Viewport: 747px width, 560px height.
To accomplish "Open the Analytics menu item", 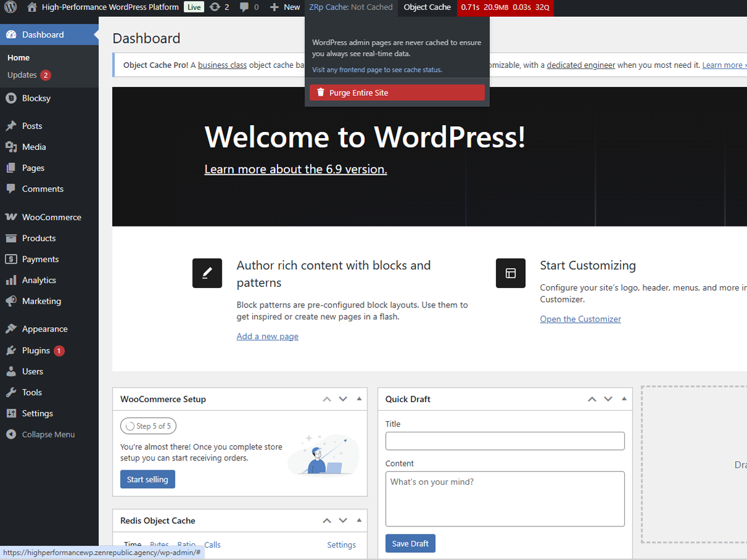I will [x=39, y=280].
